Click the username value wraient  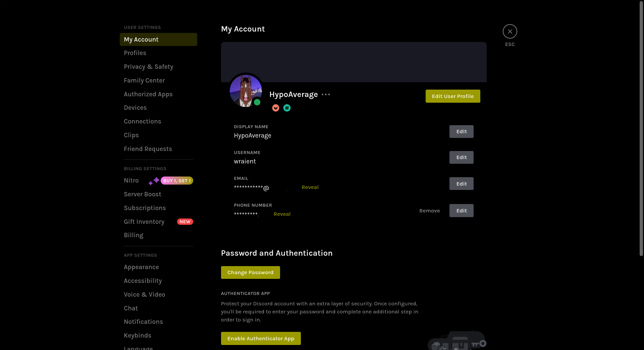pos(245,161)
